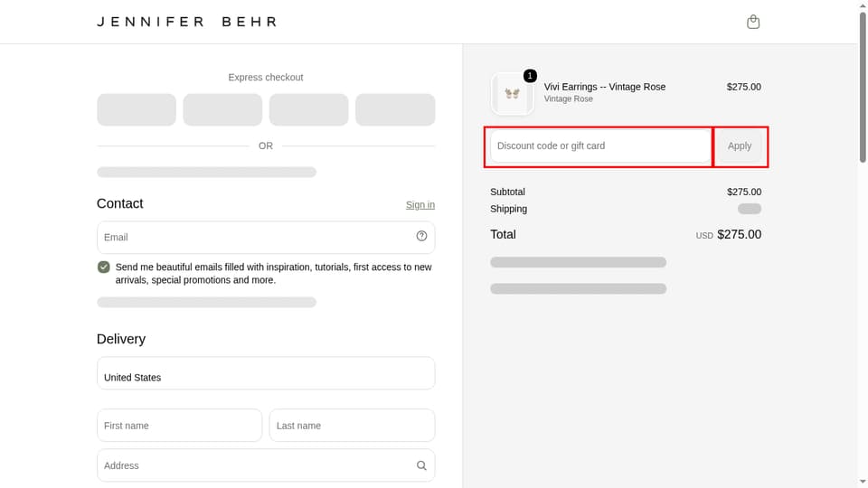Open the United States country dropdown

pos(266,373)
